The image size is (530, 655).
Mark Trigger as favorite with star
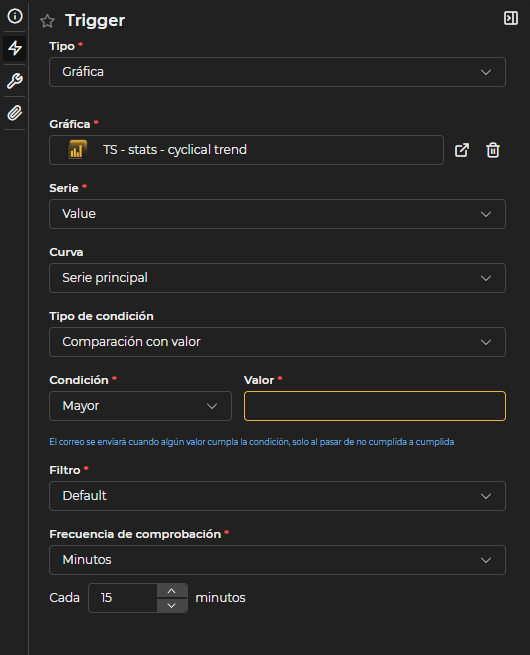pyautogui.click(x=48, y=21)
